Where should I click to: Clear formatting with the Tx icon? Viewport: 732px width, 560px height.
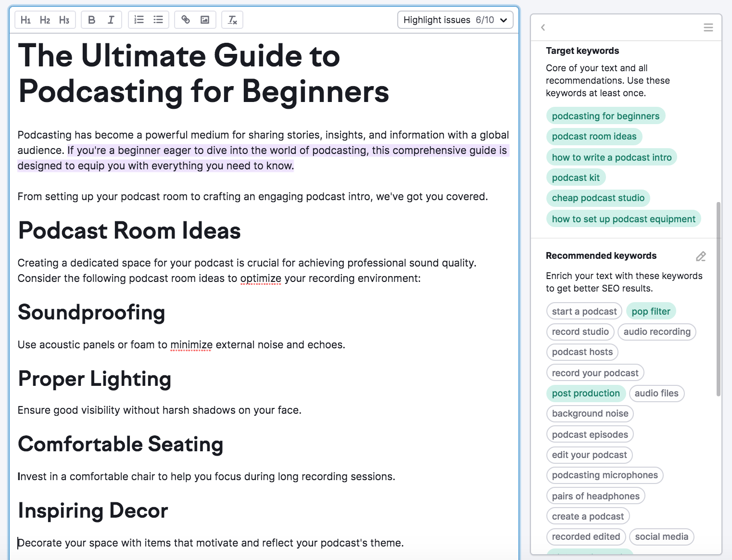[232, 20]
